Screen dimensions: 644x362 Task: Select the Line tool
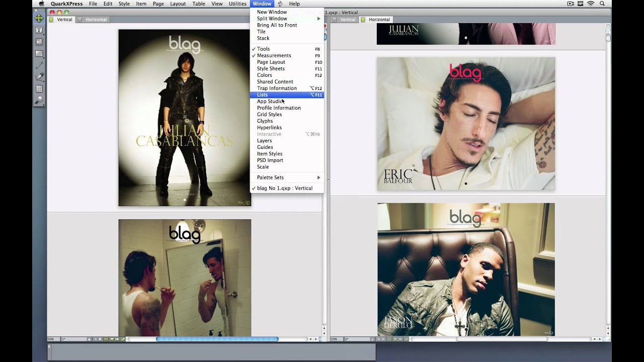39,65
